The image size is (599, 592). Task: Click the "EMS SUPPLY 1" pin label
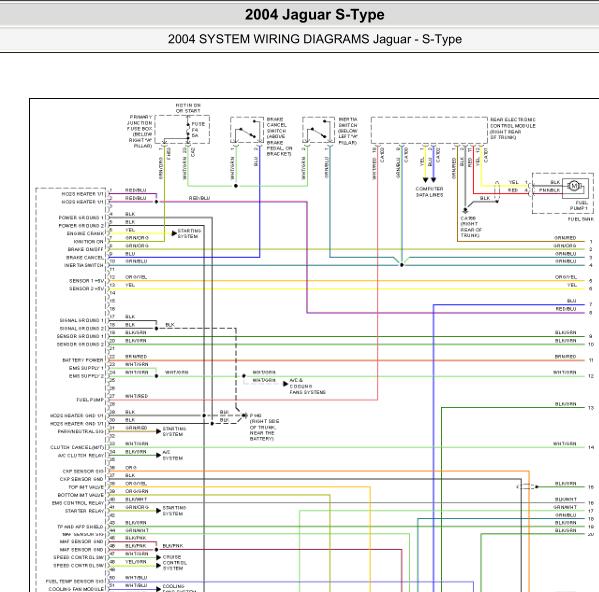[86, 368]
